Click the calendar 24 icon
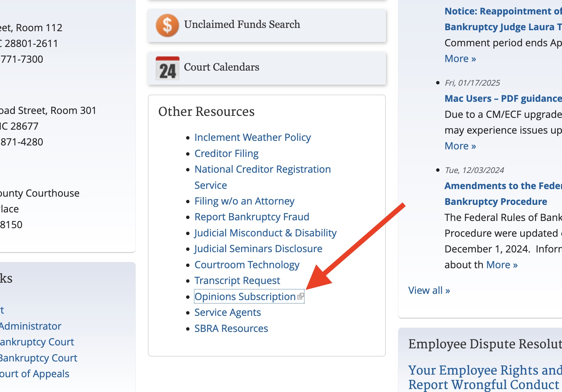 pos(168,68)
